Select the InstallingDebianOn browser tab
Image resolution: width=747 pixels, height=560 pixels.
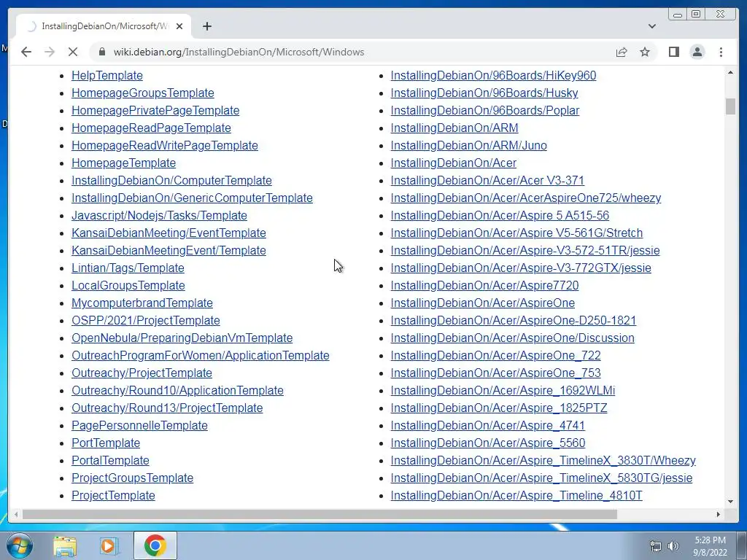(x=104, y=26)
